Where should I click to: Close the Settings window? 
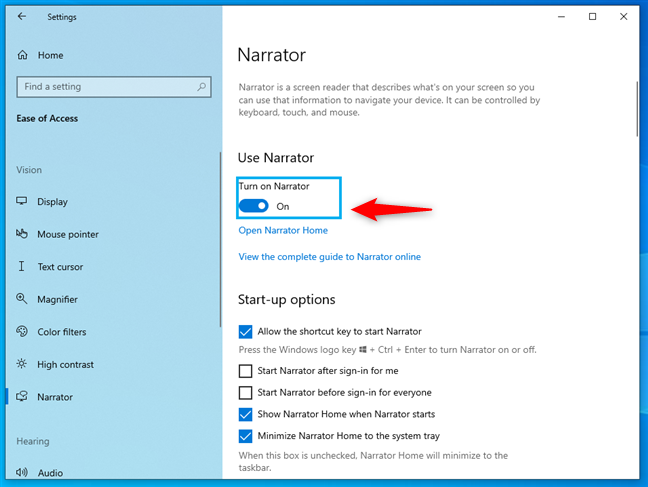click(x=623, y=17)
